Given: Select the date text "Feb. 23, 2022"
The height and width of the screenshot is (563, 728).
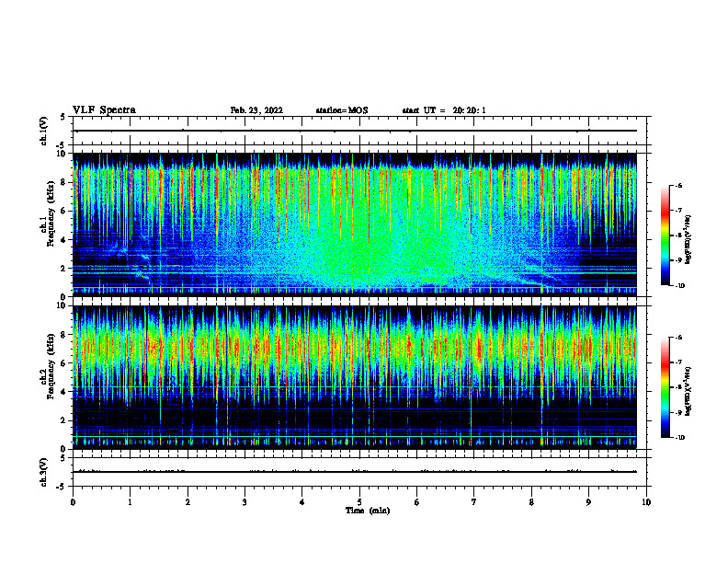Looking at the screenshot, I should (256, 110).
